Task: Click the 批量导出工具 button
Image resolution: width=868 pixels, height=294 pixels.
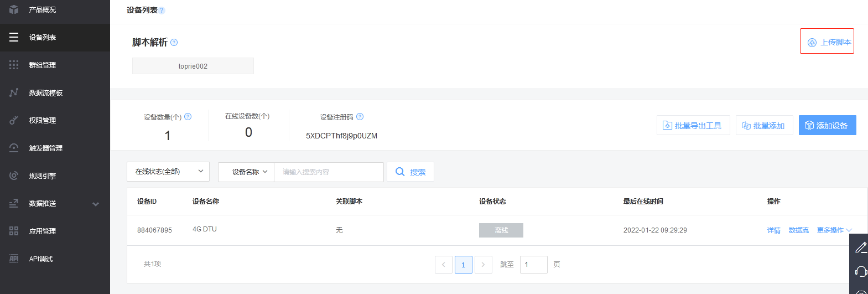Action: 693,126
